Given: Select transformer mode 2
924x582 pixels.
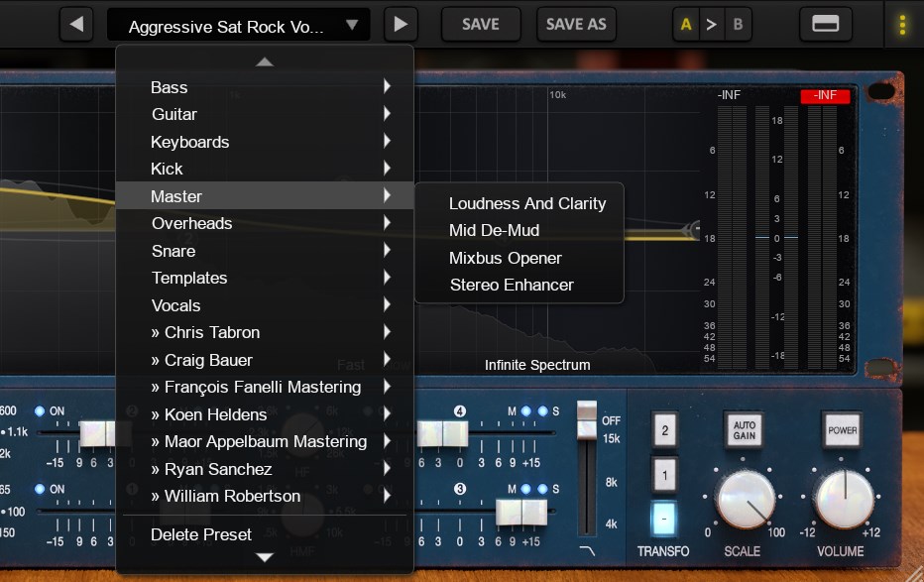Looking at the screenshot, I should pyautogui.click(x=664, y=431).
